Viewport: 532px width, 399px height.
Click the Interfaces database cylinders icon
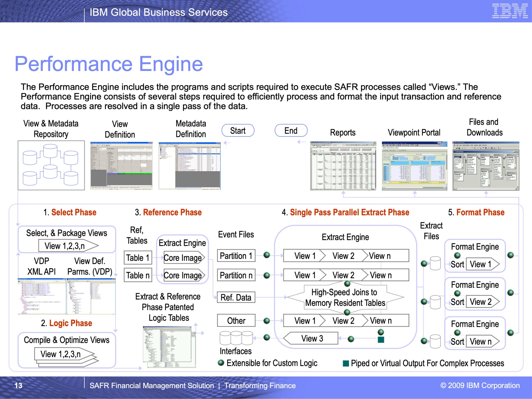236,338
